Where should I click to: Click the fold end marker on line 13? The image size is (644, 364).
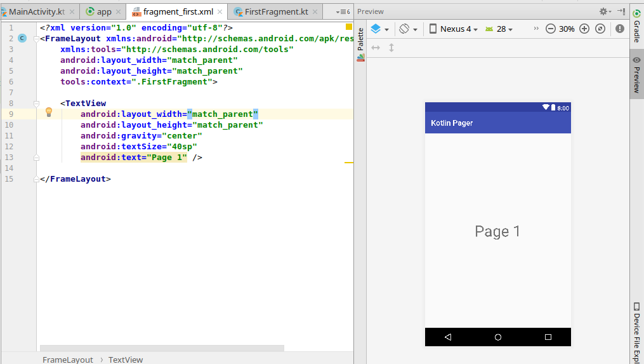[x=36, y=158]
